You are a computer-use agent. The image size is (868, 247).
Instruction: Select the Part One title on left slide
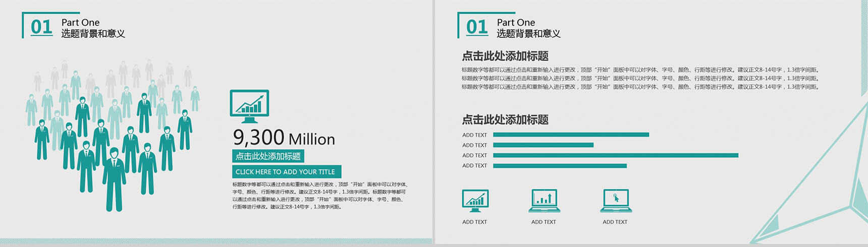(x=80, y=23)
